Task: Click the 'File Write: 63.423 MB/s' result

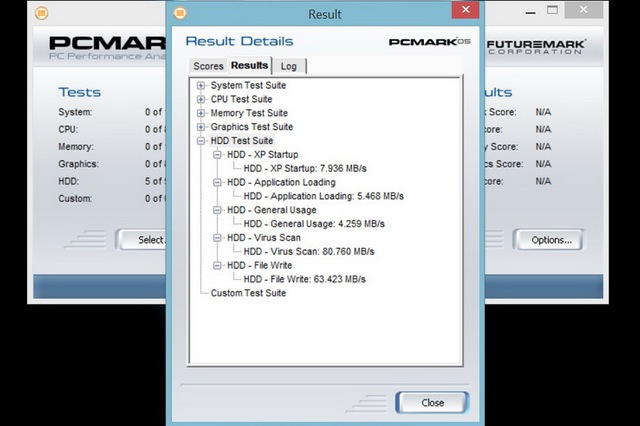Action: pyautogui.click(x=304, y=280)
